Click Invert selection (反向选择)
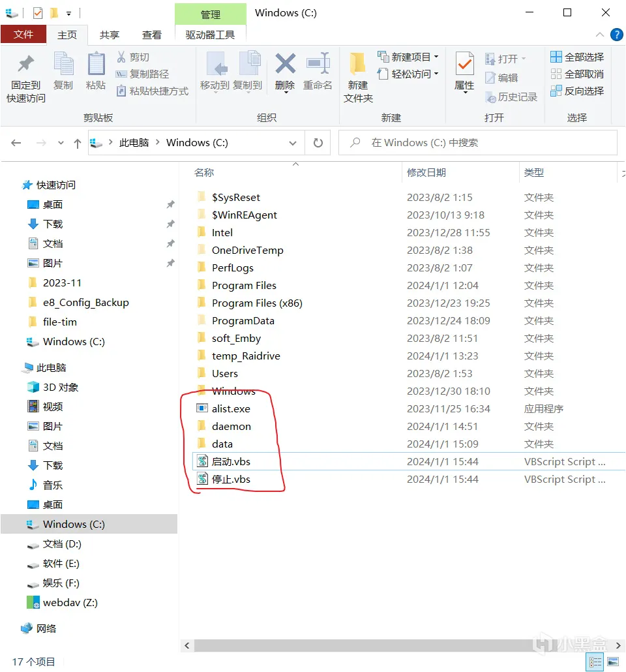626x672 pixels. tap(576, 91)
